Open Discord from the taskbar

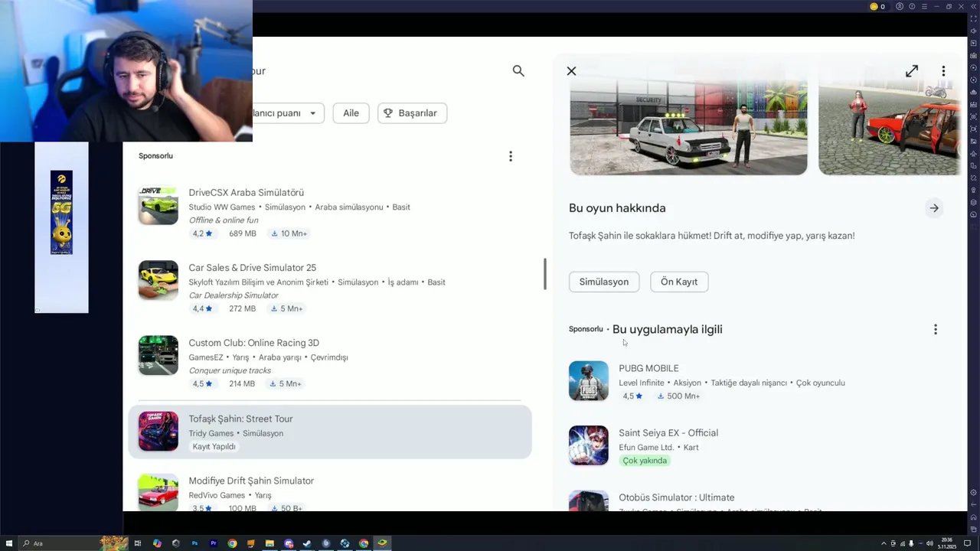click(289, 543)
